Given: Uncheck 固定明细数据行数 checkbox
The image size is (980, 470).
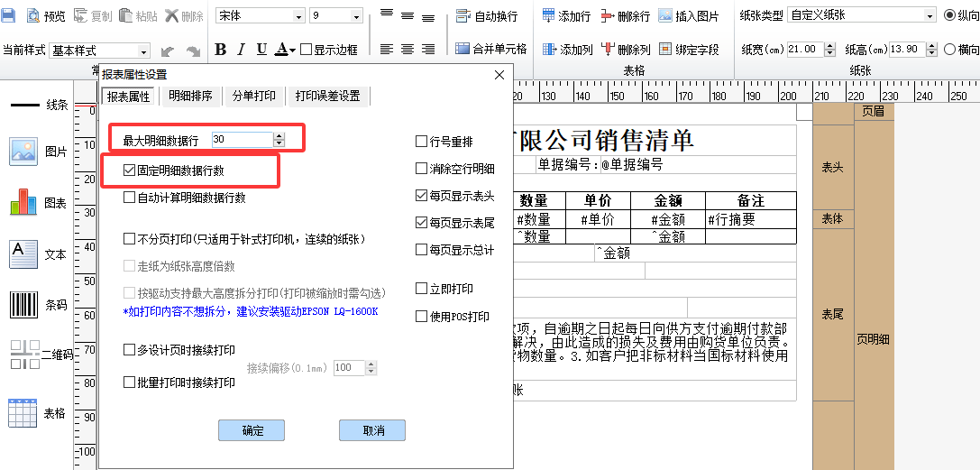Looking at the screenshot, I should click(x=130, y=170).
